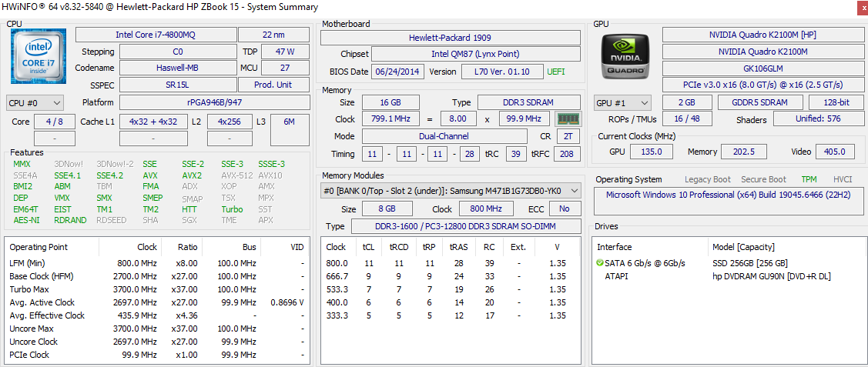Open the CPU #0 selector dropdown

point(35,102)
